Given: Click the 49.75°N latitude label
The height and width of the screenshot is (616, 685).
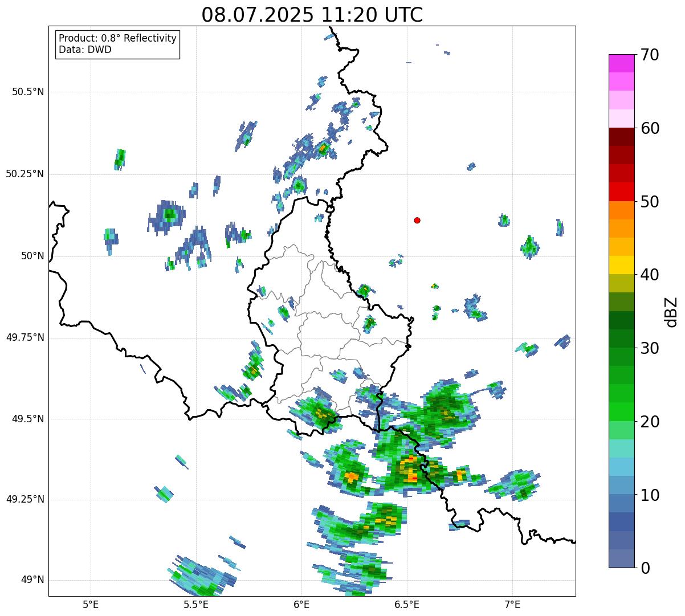Looking at the screenshot, I should tap(25, 337).
